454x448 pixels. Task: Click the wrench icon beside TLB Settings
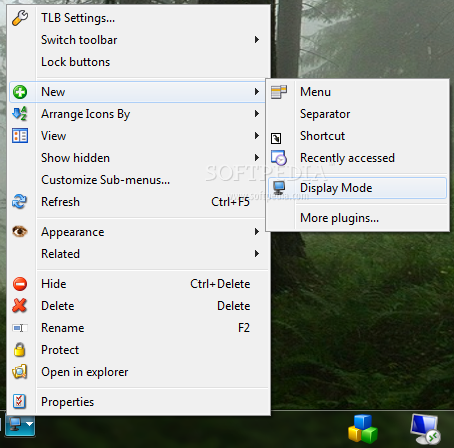click(x=20, y=18)
